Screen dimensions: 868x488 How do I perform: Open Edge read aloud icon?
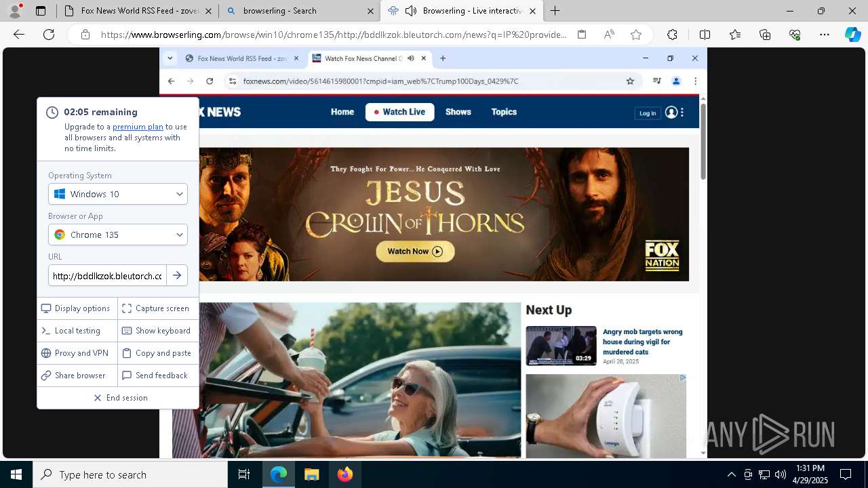[609, 35]
